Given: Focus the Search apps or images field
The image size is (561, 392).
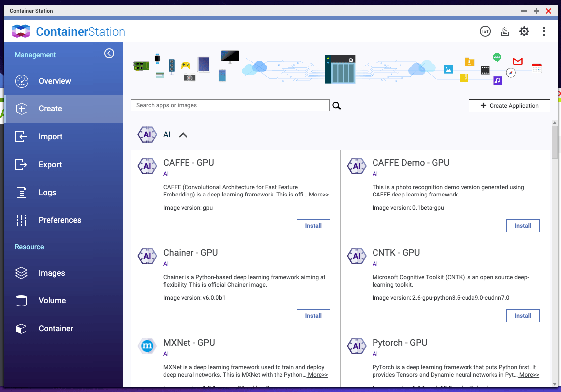Looking at the screenshot, I should 230,105.
